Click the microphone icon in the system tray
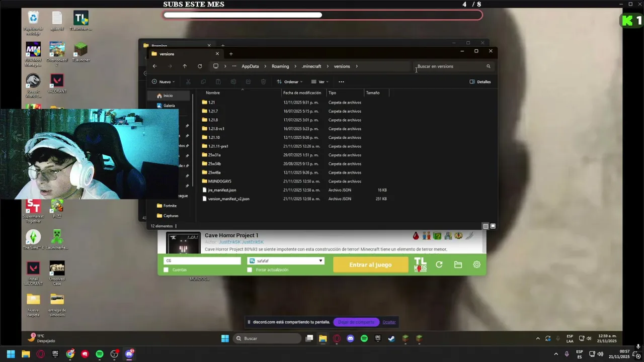 [x=567, y=354]
